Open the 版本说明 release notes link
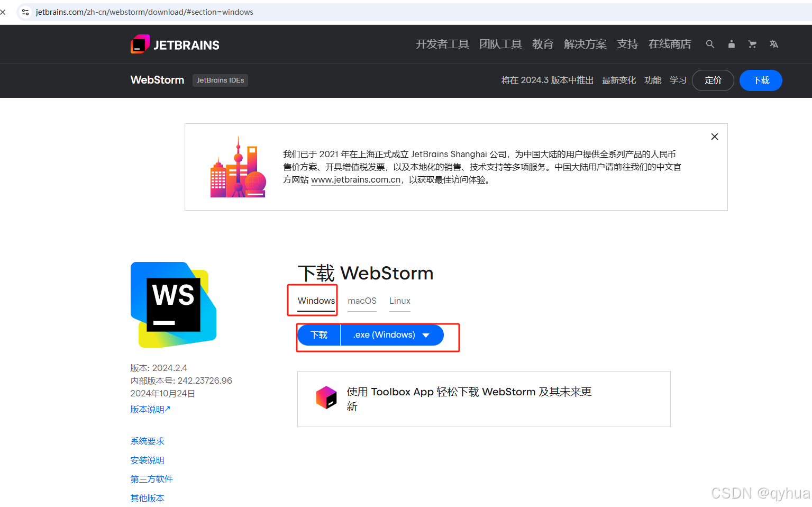The image size is (812, 507). (150, 410)
